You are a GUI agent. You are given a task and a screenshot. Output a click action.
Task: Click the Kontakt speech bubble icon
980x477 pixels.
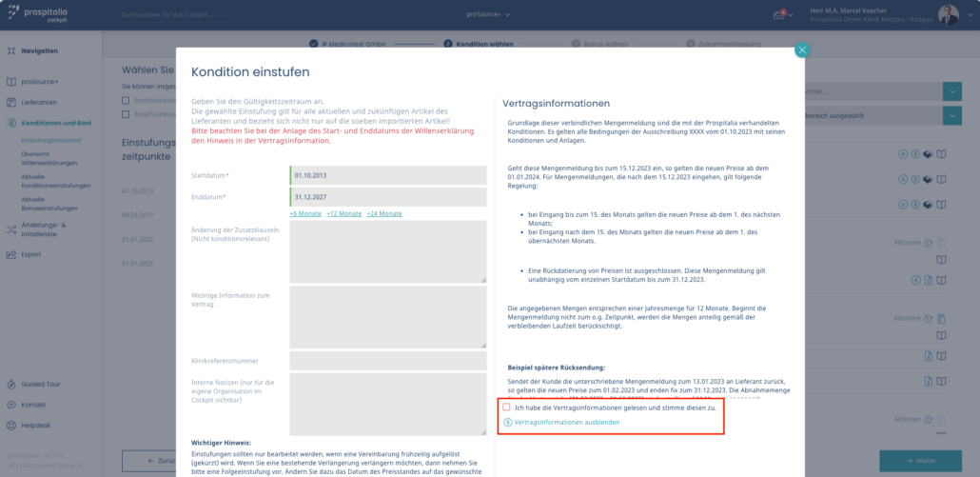click(x=10, y=405)
